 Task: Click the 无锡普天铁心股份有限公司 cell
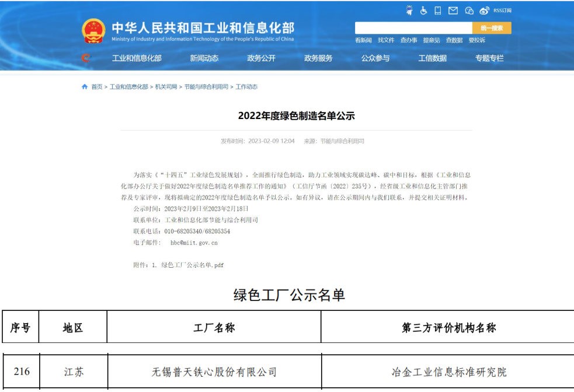214,372
